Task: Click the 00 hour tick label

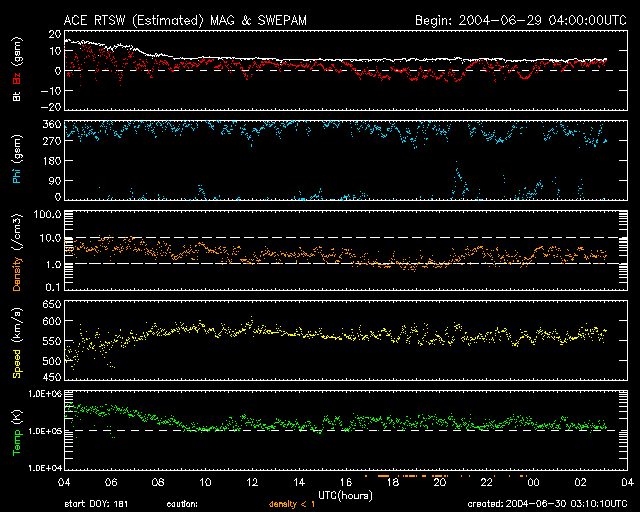Action: point(533,483)
